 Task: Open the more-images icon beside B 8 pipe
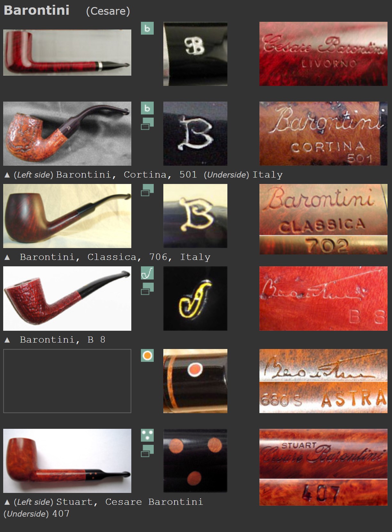(147, 289)
